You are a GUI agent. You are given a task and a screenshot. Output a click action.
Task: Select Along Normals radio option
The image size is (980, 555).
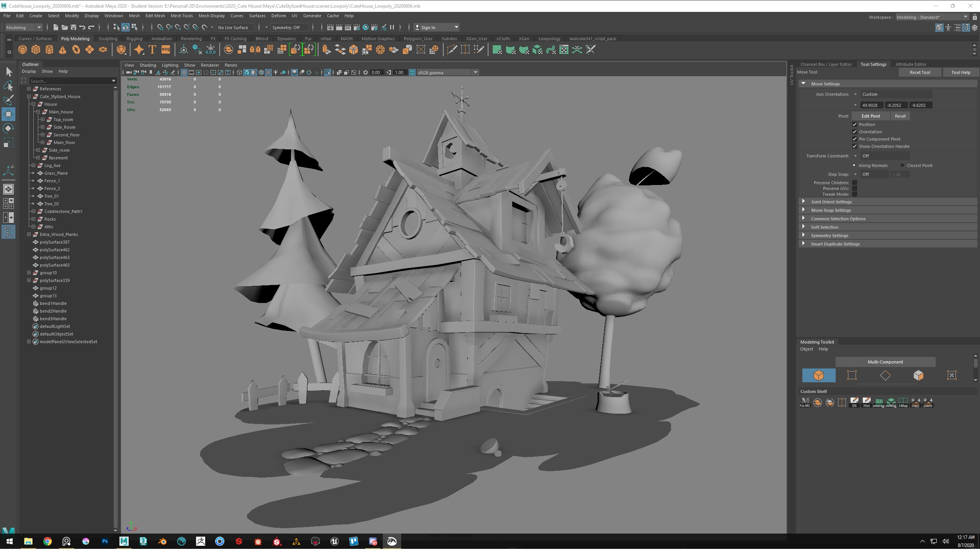(x=854, y=165)
